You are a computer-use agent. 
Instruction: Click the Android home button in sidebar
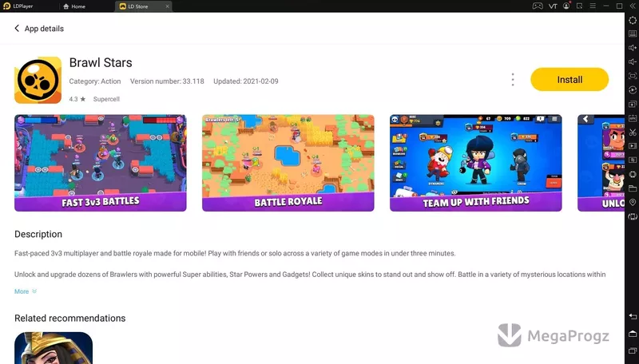pos(633,334)
